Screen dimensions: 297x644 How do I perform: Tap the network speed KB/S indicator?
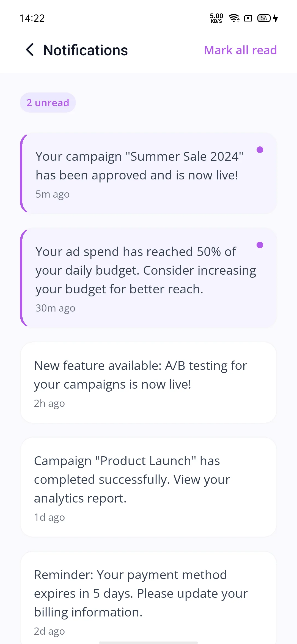click(216, 18)
